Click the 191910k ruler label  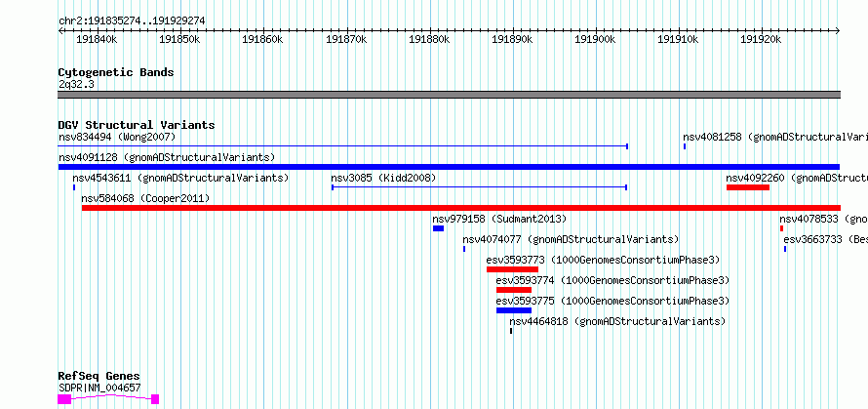[678, 39]
